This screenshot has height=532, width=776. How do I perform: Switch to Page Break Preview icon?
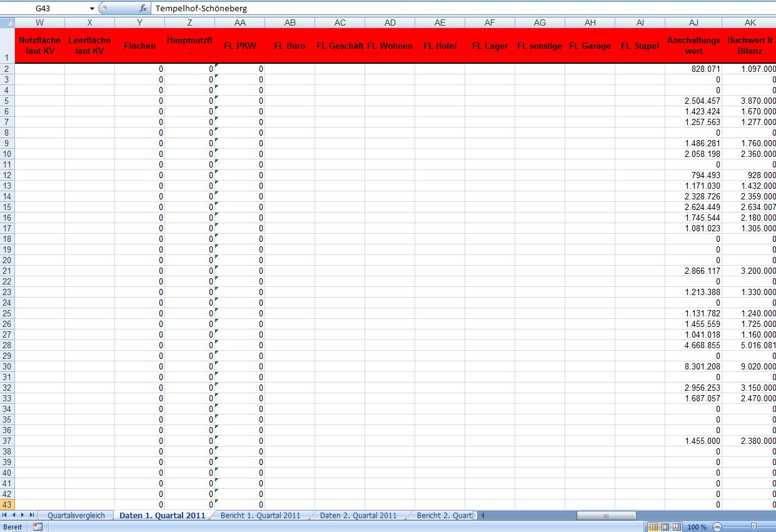pos(677,527)
